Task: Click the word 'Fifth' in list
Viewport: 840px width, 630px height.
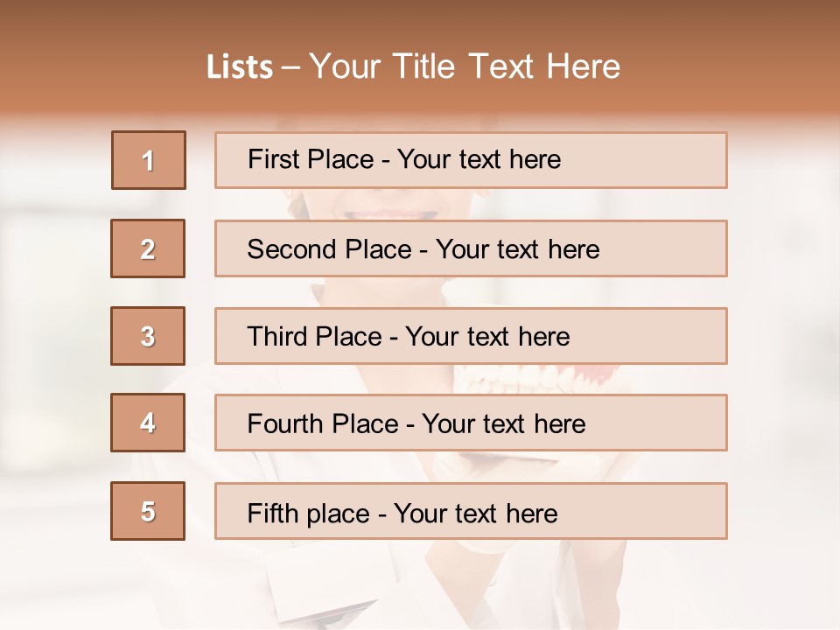Action: point(273,513)
